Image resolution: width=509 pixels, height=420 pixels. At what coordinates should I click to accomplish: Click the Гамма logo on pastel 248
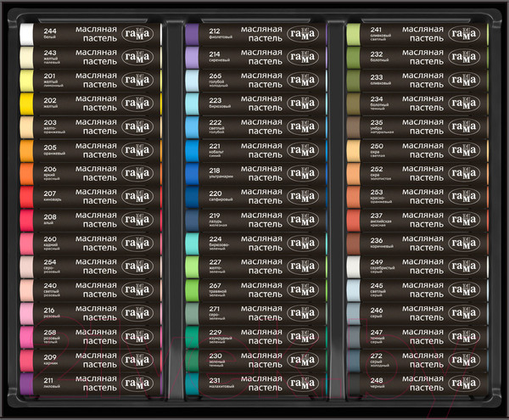pos(467,382)
